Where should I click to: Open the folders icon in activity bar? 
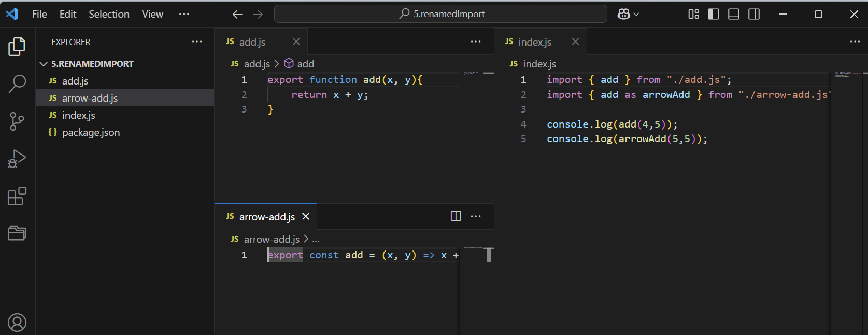pyautogui.click(x=17, y=233)
